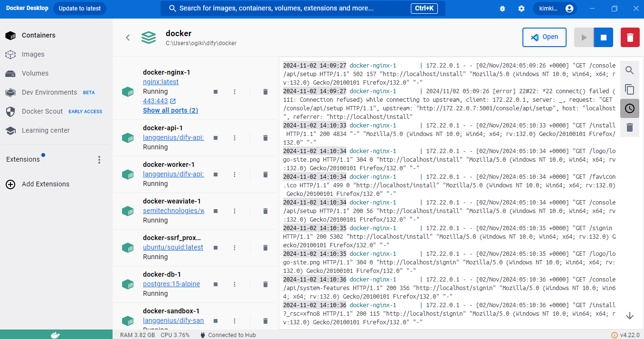Delete the docker-nginx-1 container
The image size is (644, 339).
click(x=265, y=92)
